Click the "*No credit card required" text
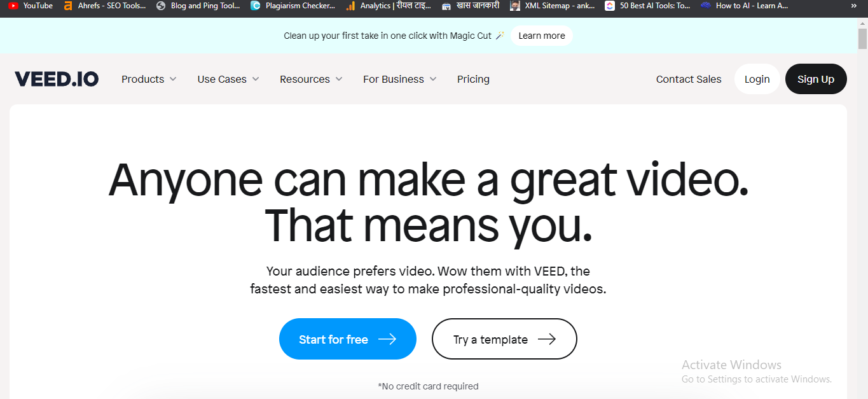Image resolution: width=868 pixels, height=399 pixels. [428, 386]
